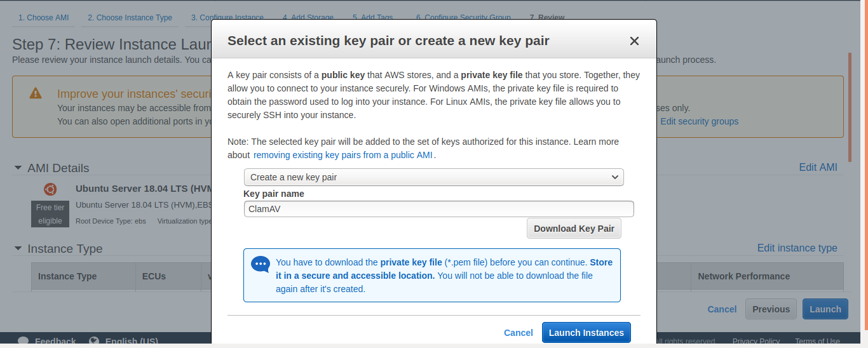Collapse the Instance Type section
This screenshot has height=348, width=868.
pyautogui.click(x=18, y=248)
